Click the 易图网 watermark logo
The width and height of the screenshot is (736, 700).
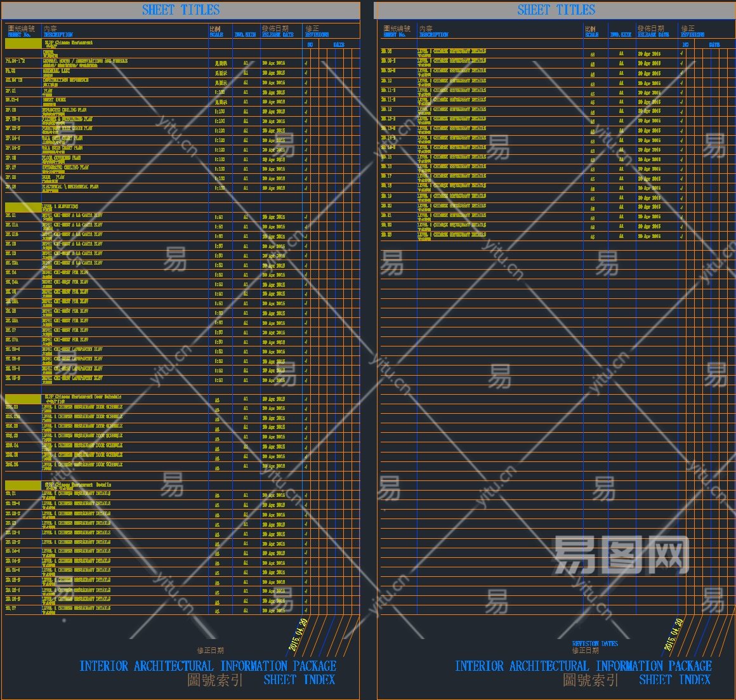621,555
